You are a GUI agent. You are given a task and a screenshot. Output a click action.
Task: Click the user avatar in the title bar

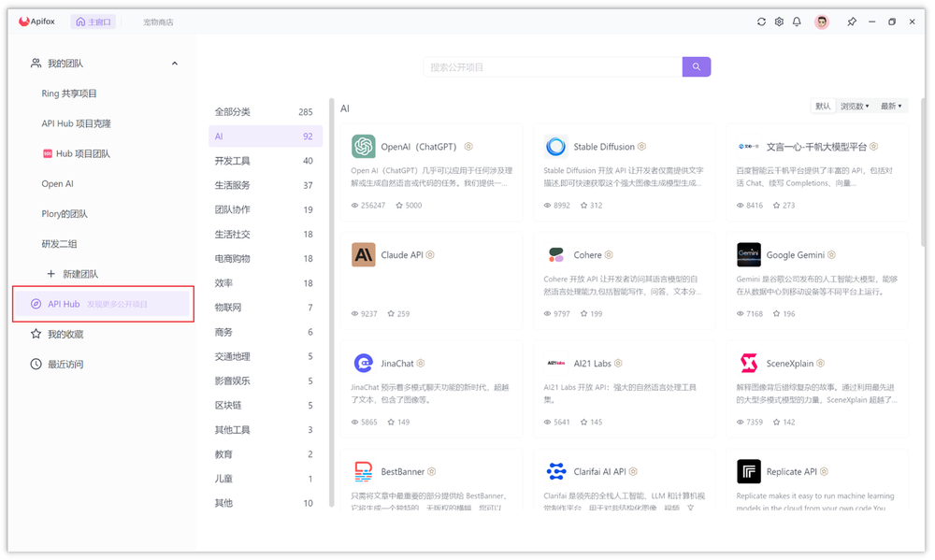pyautogui.click(x=821, y=21)
